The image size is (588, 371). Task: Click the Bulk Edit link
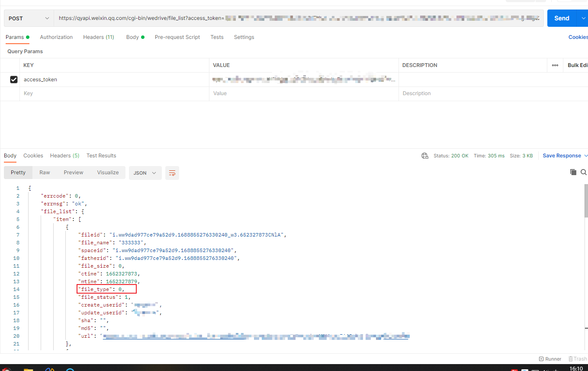pos(578,65)
